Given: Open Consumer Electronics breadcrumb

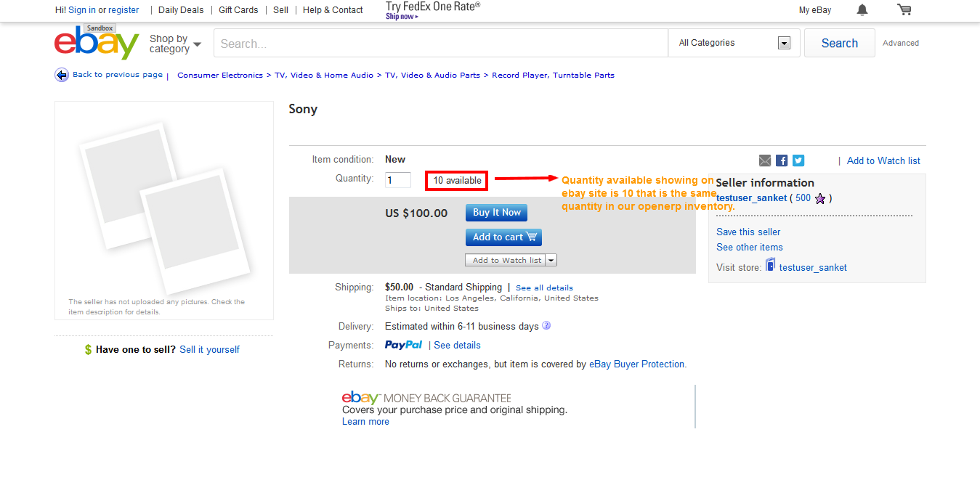Looking at the screenshot, I should click(220, 75).
